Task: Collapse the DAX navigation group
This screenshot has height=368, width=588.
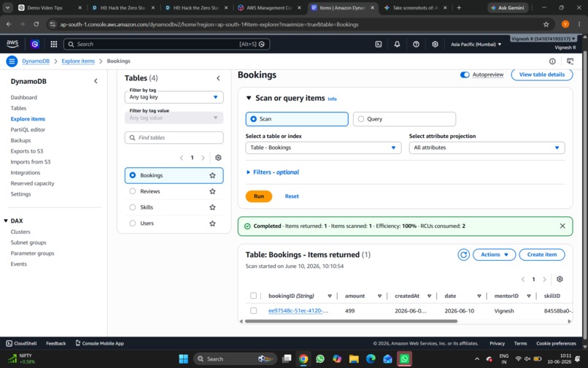Action: (x=6, y=221)
